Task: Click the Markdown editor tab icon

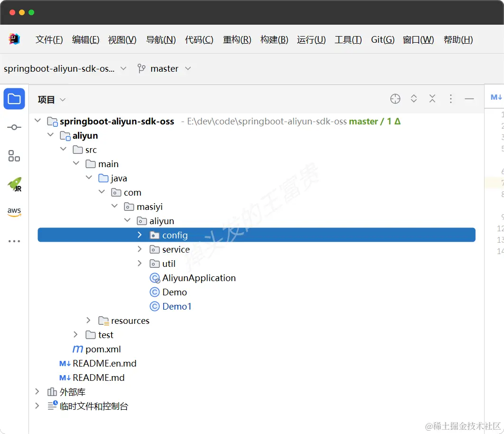Action: [496, 97]
